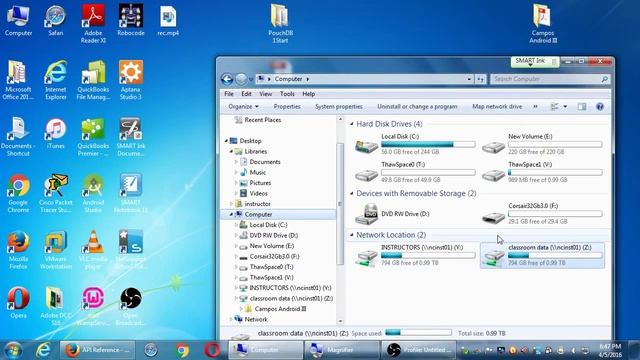Click the navigation pane vertical scrollbar
This screenshot has height=360, width=640.
pyautogui.click(x=340, y=204)
